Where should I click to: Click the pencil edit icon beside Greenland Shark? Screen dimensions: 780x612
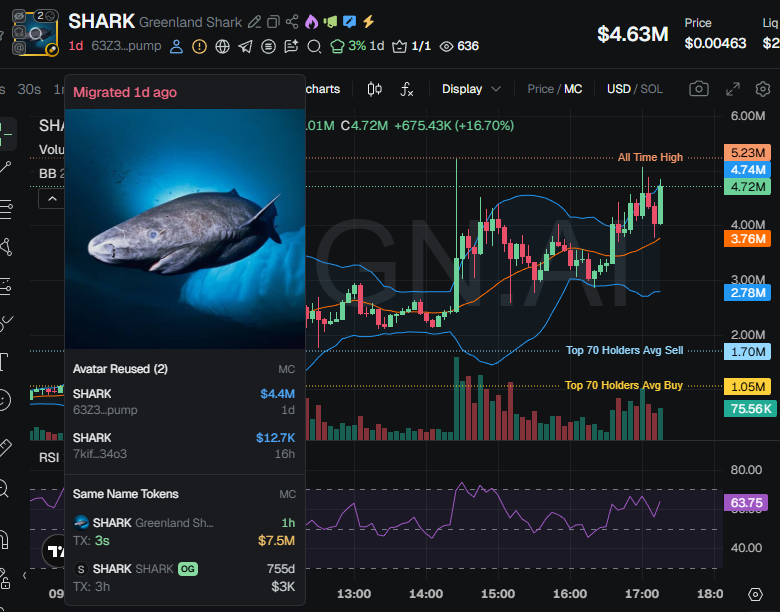point(254,22)
